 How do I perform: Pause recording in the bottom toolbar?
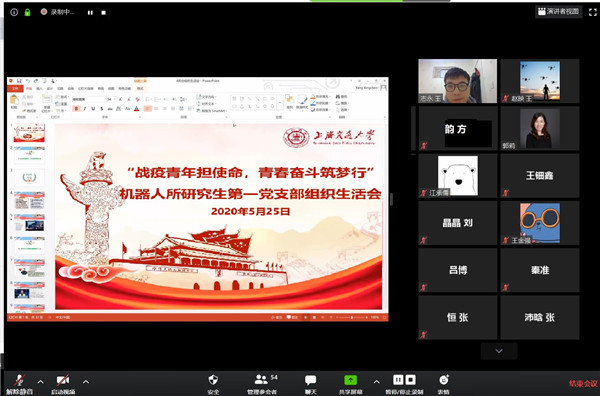(x=398, y=380)
